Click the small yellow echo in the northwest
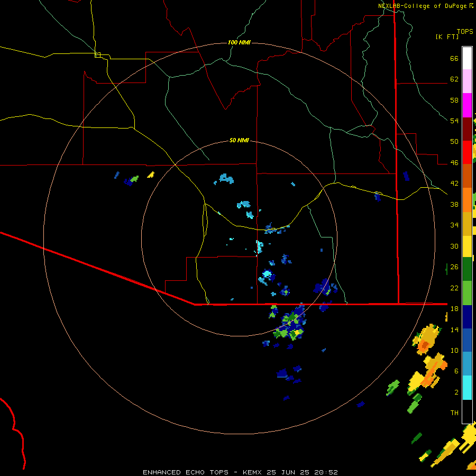Image resolution: width=476 pixels, height=476 pixels. (151, 175)
